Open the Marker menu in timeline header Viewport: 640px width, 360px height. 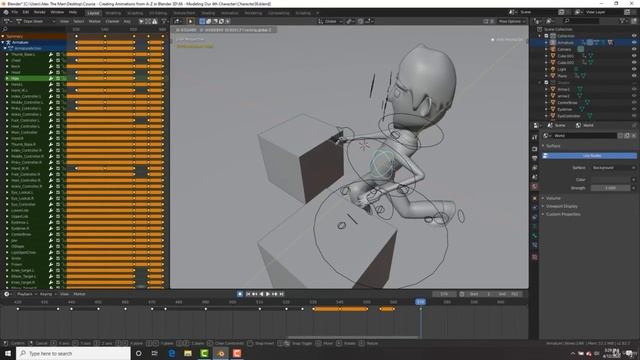click(x=79, y=294)
